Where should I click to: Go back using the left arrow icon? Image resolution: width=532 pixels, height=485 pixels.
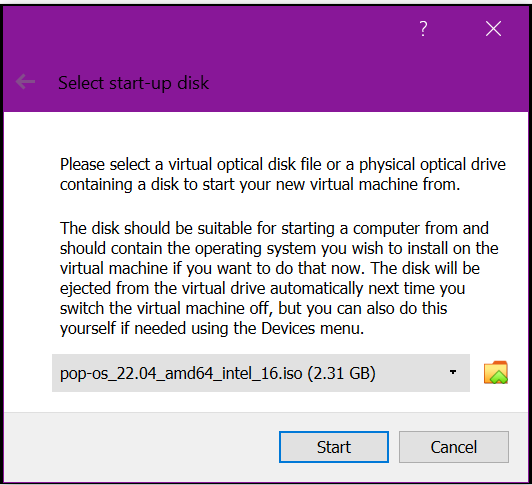(x=25, y=82)
